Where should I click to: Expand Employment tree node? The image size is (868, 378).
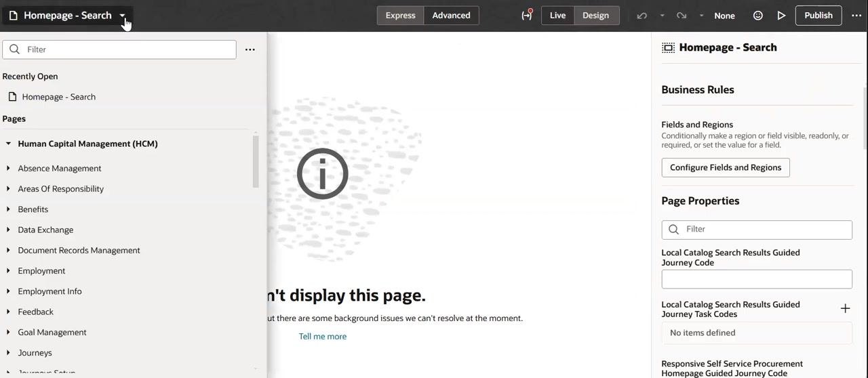pos(8,270)
